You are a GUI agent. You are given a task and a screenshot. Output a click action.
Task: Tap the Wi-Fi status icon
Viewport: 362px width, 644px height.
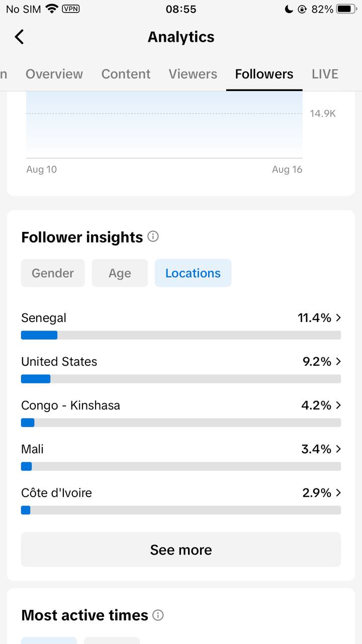coord(51,9)
